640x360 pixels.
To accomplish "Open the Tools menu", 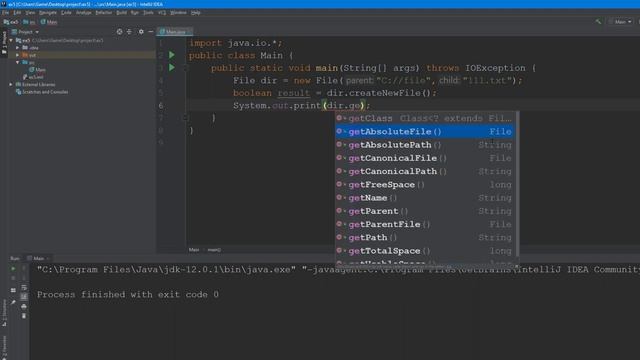I will point(148,13).
